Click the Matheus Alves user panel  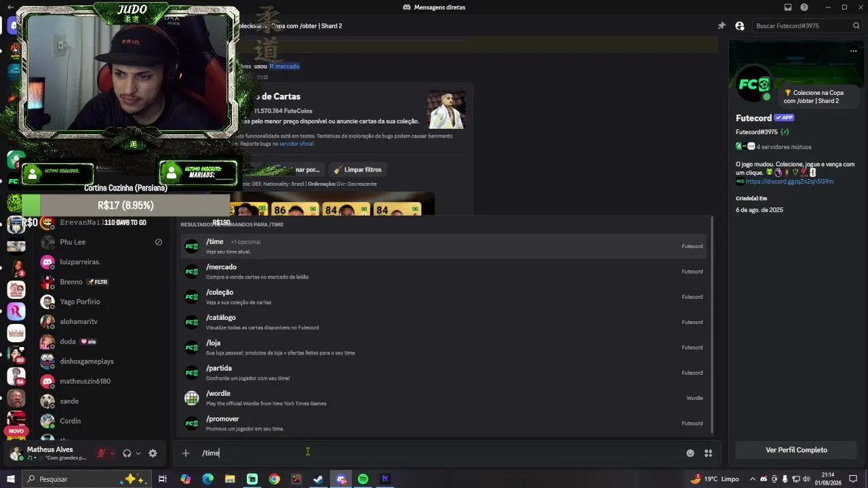coord(49,453)
